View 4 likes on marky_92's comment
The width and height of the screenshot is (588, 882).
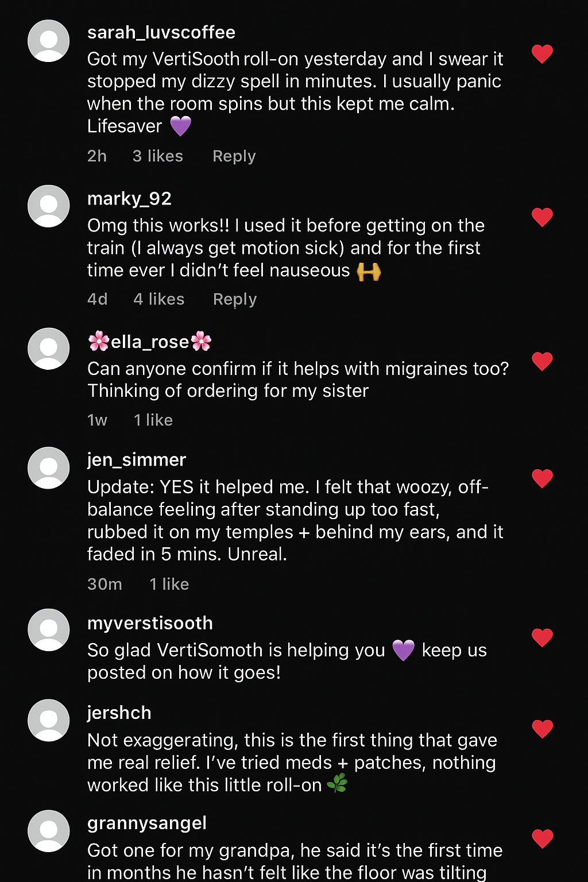coord(158,299)
